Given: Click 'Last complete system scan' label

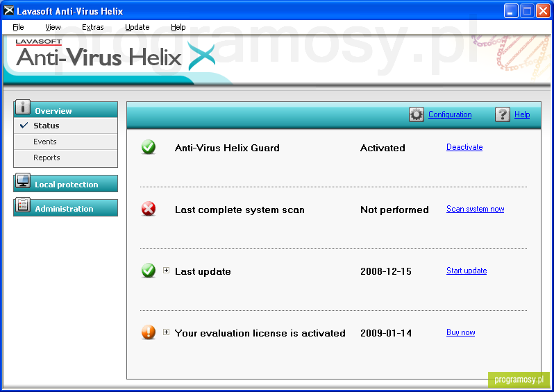Looking at the screenshot, I should 240,210.
